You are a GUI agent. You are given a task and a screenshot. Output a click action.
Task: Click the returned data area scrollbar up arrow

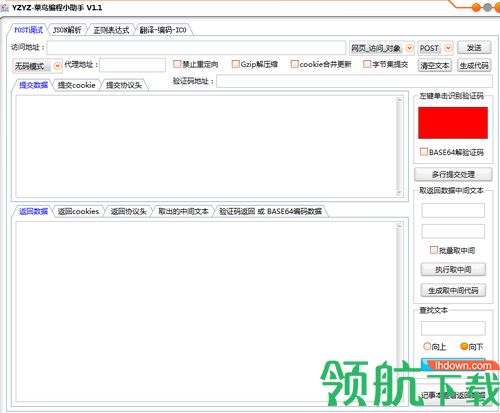[399, 226]
